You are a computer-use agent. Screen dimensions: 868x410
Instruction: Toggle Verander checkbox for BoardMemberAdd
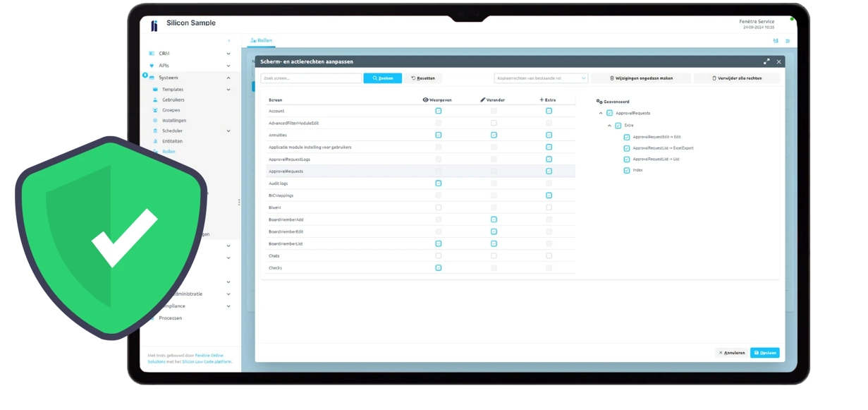pos(494,219)
